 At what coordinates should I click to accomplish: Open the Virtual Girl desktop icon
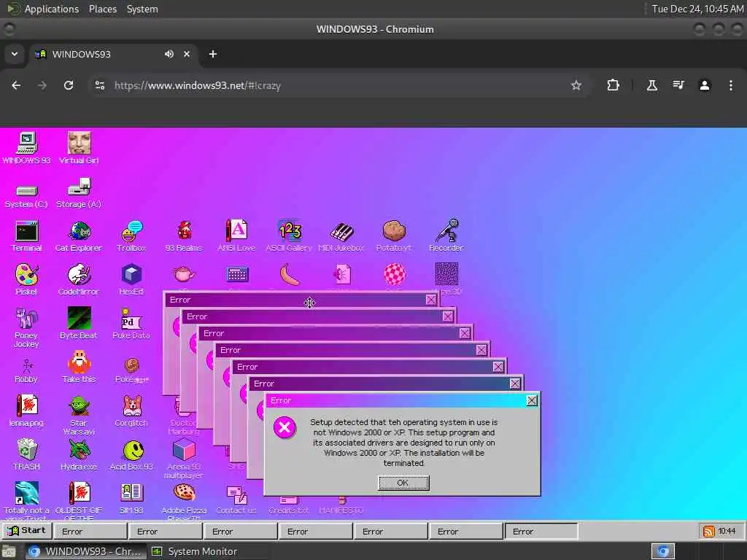tap(79, 148)
